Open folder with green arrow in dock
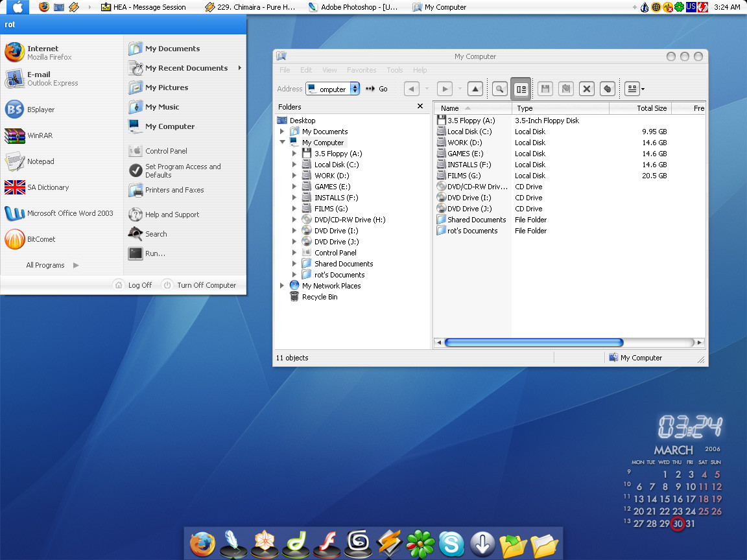 tap(513, 546)
